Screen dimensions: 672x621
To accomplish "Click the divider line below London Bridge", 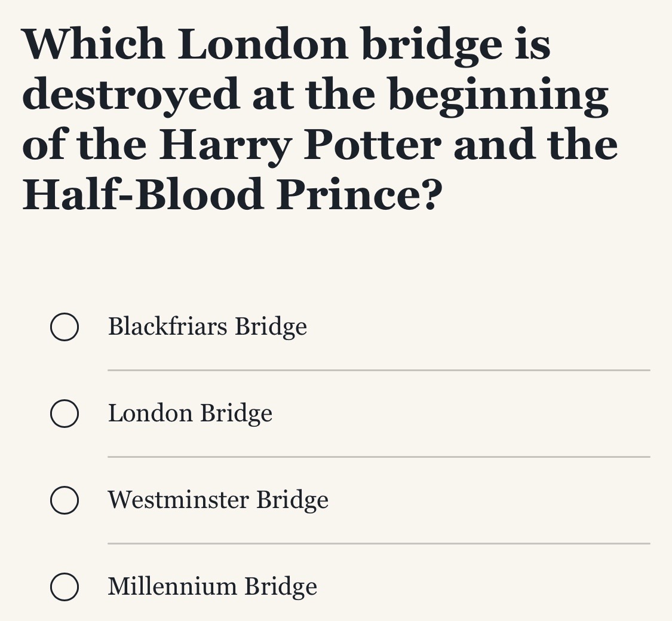I will 378,457.
